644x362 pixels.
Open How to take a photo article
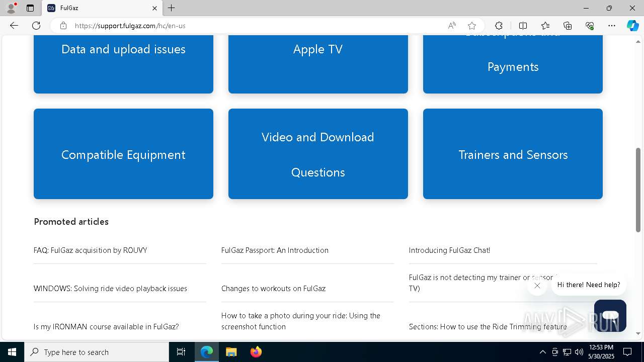(301, 321)
